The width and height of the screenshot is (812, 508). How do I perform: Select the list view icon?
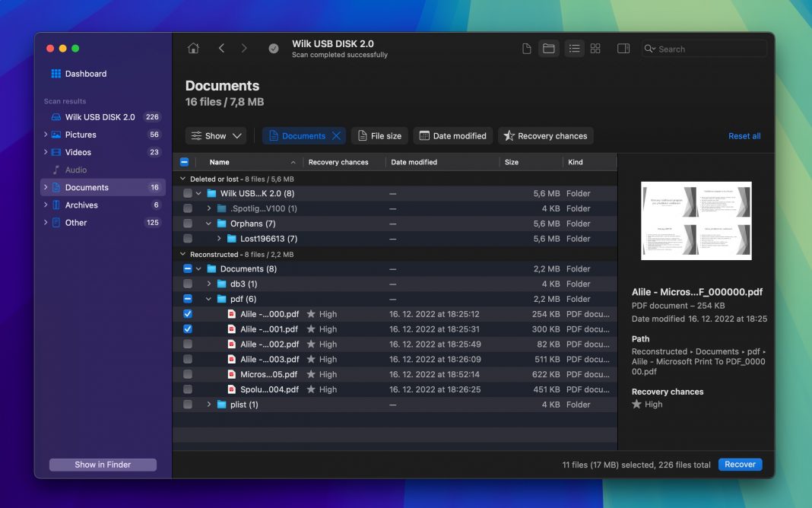pyautogui.click(x=574, y=48)
